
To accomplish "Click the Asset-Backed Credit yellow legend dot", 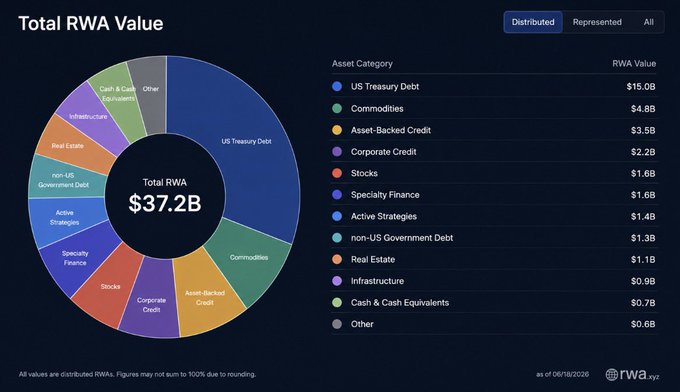I will (337, 130).
